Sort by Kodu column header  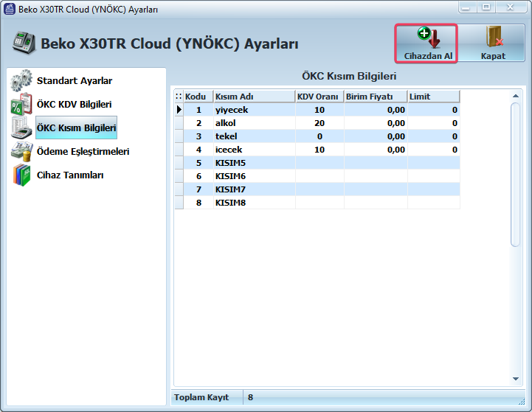click(196, 97)
